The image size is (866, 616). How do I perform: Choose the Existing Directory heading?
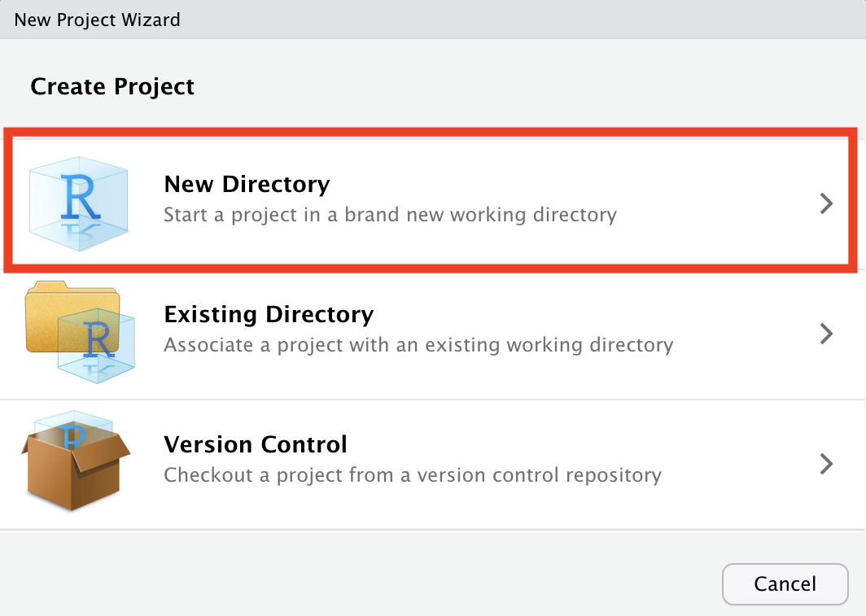[x=269, y=314]
